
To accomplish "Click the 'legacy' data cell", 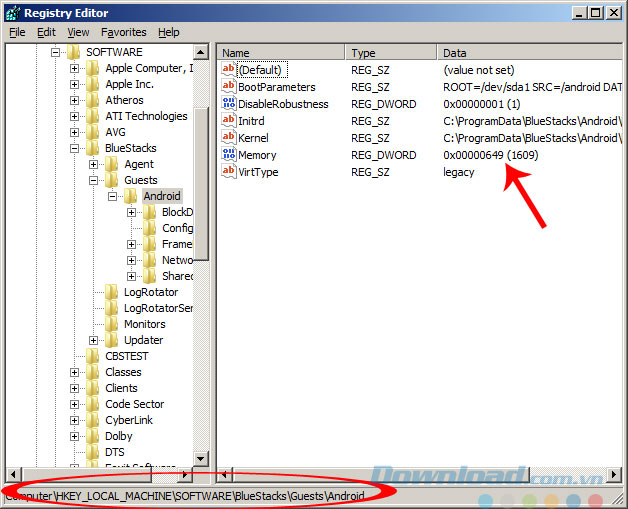I will coord(459,172).
